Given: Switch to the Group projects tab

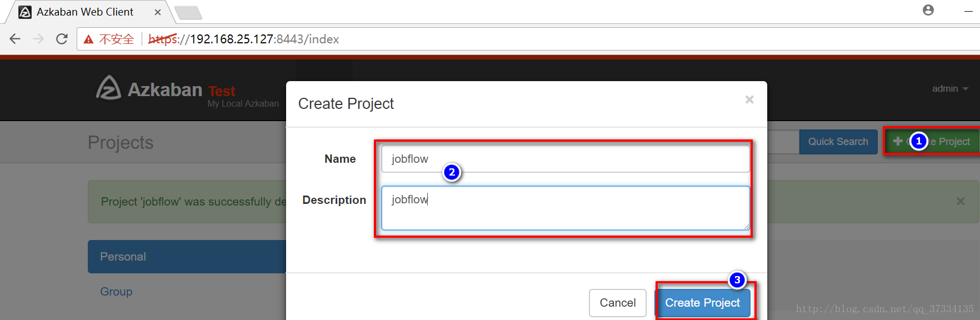Looking at the screenshot, I should [116, 292].
